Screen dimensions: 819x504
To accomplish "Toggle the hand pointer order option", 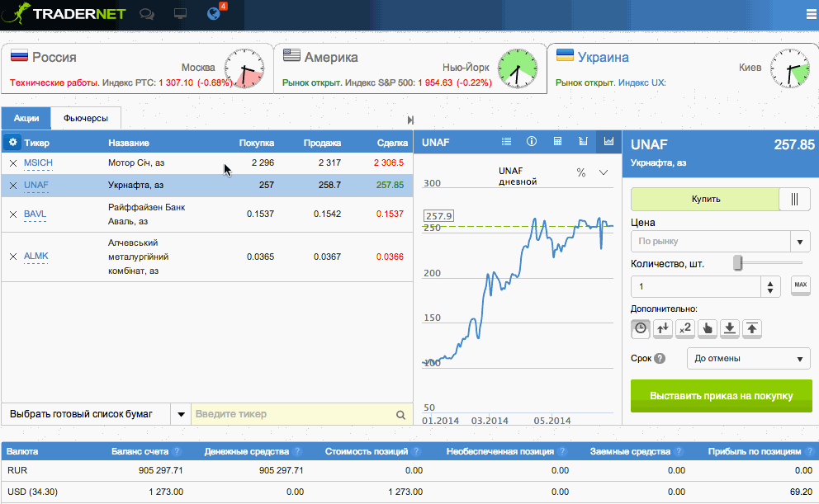I will tap(708, 328).
